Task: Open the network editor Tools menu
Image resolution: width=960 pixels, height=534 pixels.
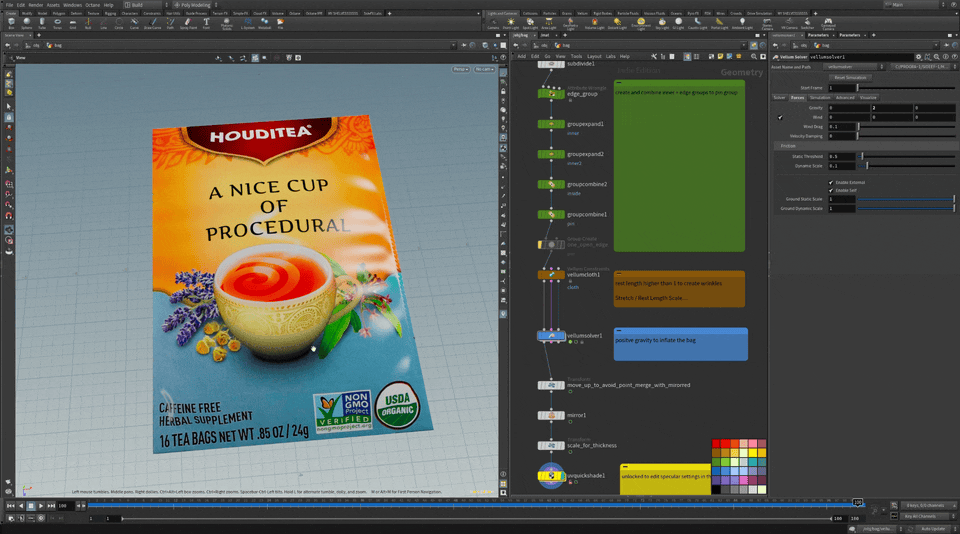Action: pyautogui.click(x=576, y=56)
